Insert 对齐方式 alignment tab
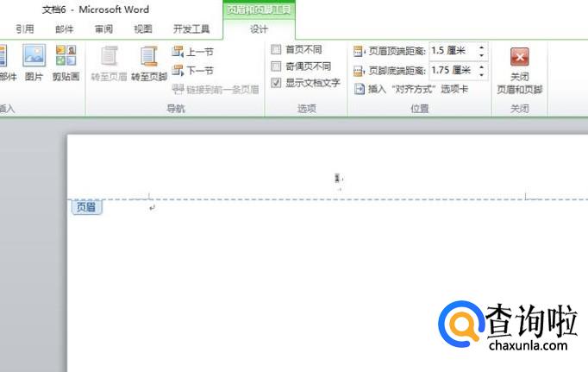The width and height of the screenshot is (588, 372). point(411,90)
